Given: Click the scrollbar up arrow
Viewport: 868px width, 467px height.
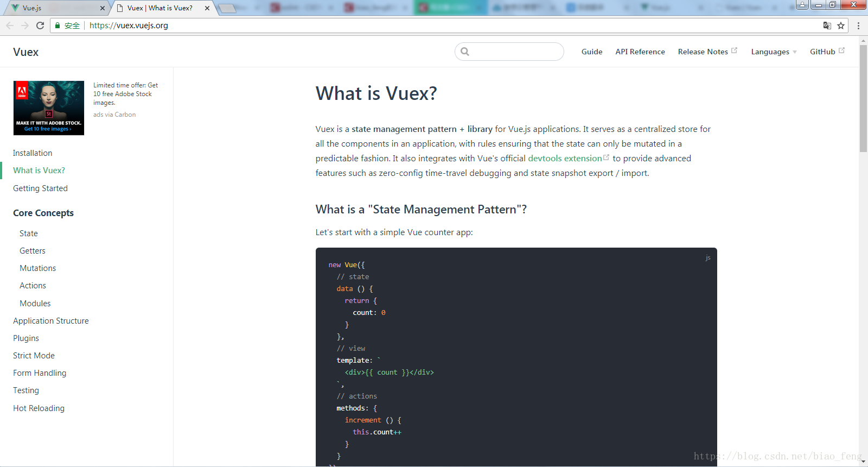Looking at the screenshot, I should tap(863, 40).
